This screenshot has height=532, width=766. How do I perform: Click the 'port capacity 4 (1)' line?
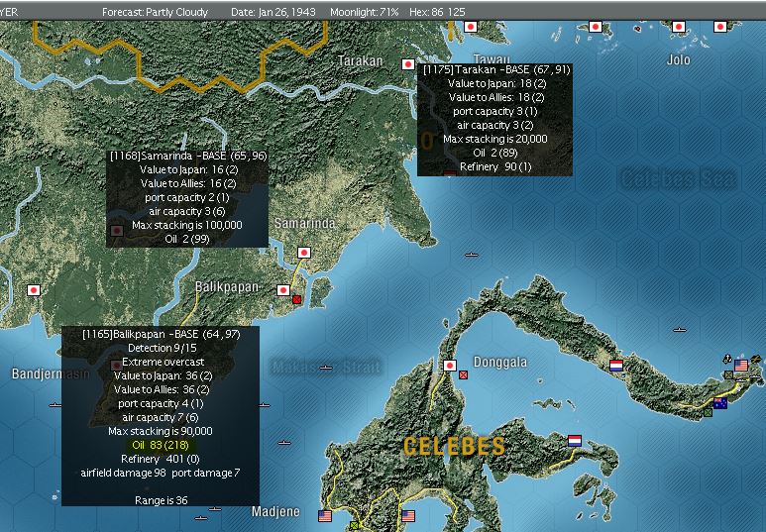[x=161, y=403]
